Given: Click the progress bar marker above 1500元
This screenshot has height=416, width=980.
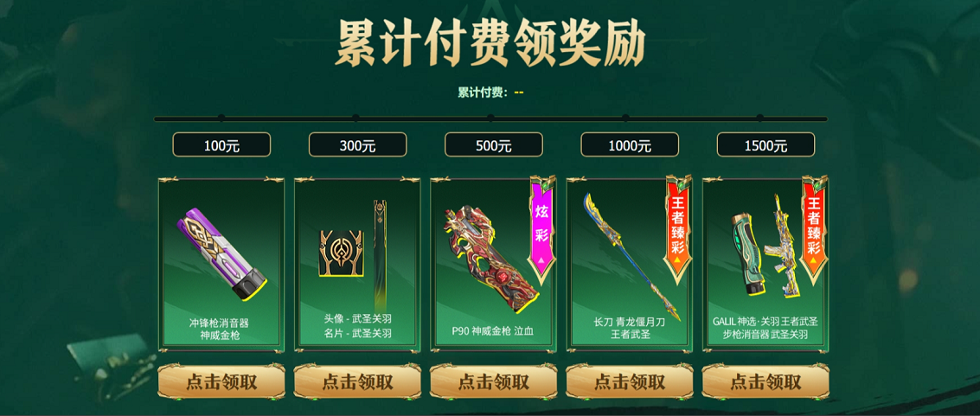Looking at the screenshot, I should (760, 118).
